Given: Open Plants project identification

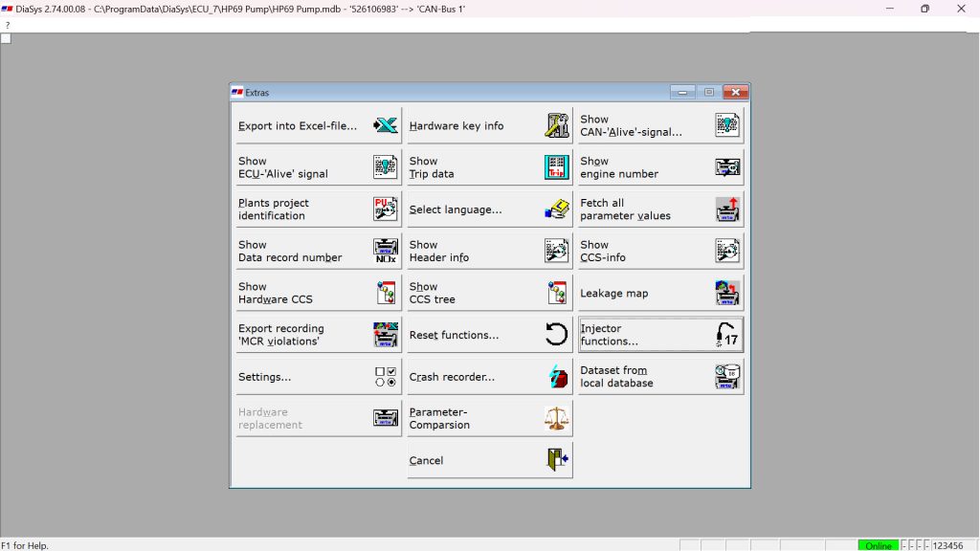Looking at the screenshot, I should (319, 209).
